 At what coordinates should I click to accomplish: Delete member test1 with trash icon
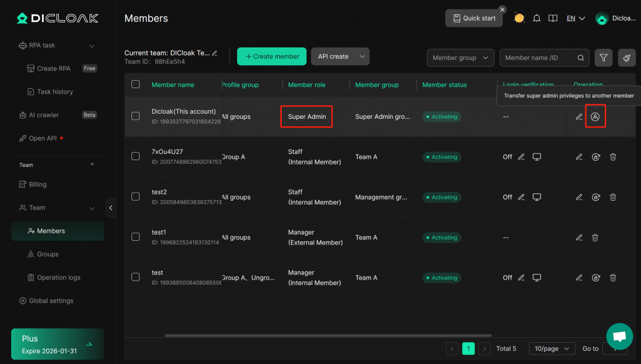point(595,238)
